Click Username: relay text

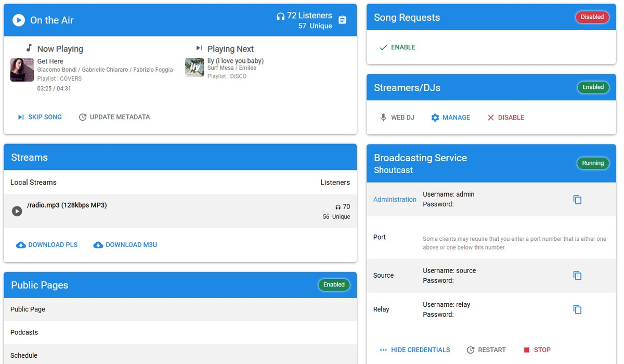pyautogui.click(x=446, y=305)
